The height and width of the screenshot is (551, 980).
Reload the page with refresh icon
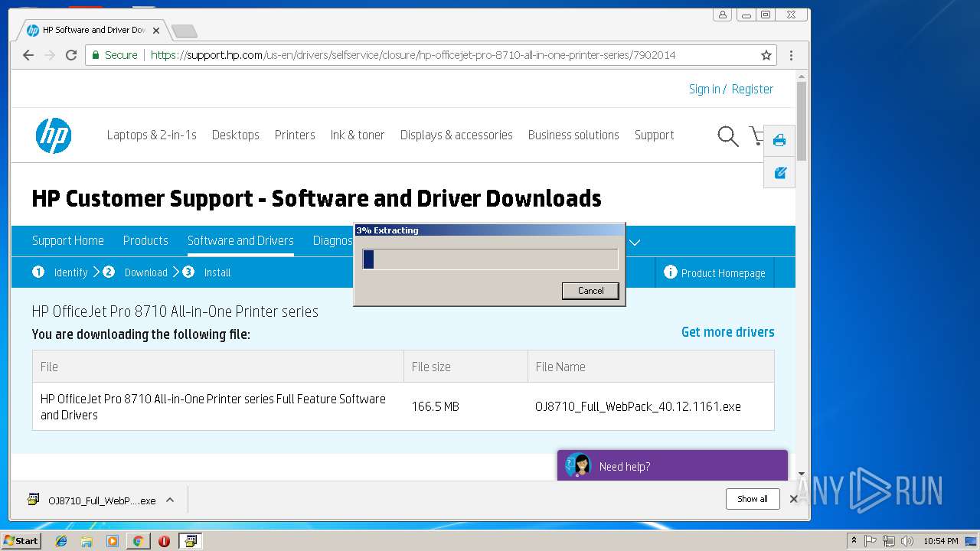tap(71, 55)
